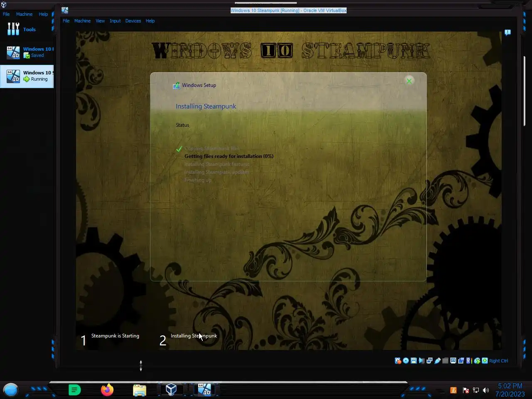Open Help menu in VirtualBox Manager
This screenshot has width=532, height=399.
click(x=43, y=14)
